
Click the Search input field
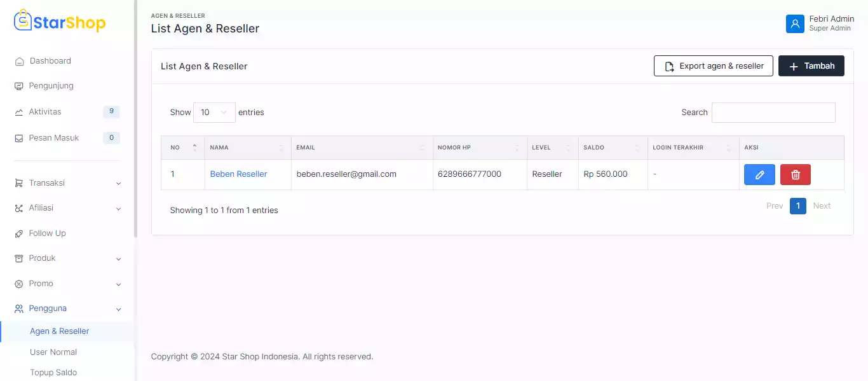click(773, 113)
